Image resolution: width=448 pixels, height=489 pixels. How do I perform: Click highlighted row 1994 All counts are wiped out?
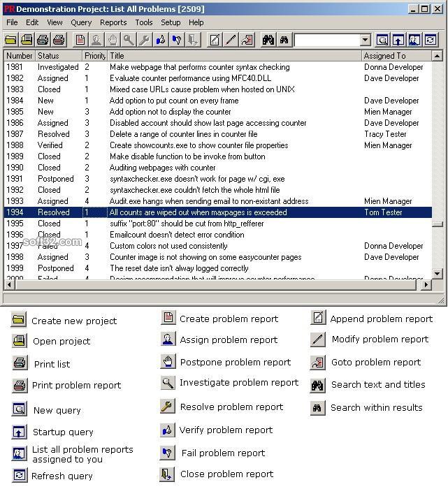pyautogui.click(x=218, y=212)
